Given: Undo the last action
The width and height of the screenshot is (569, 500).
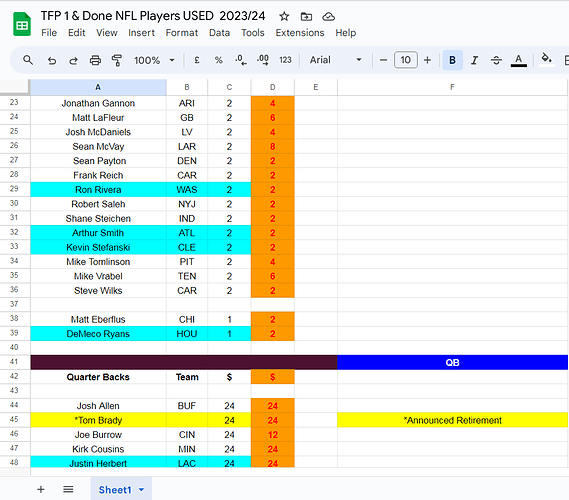Looking at the screenshot, I should coord(52,60).
